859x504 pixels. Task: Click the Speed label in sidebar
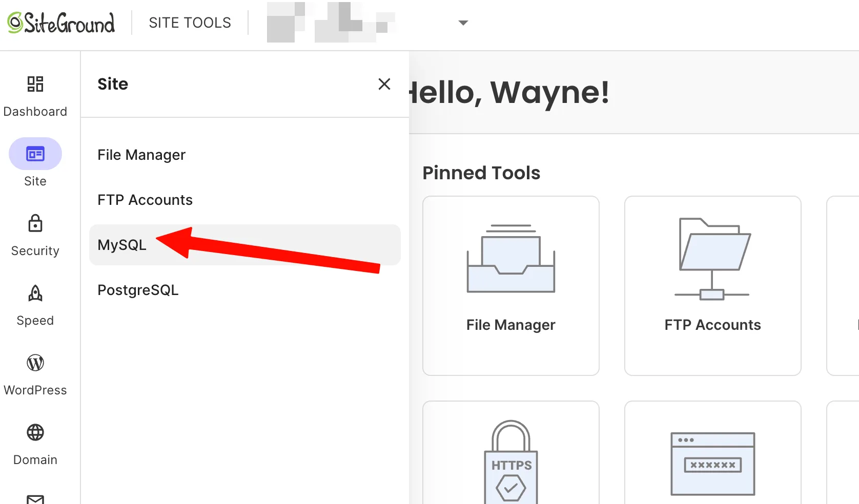(35, 321)
